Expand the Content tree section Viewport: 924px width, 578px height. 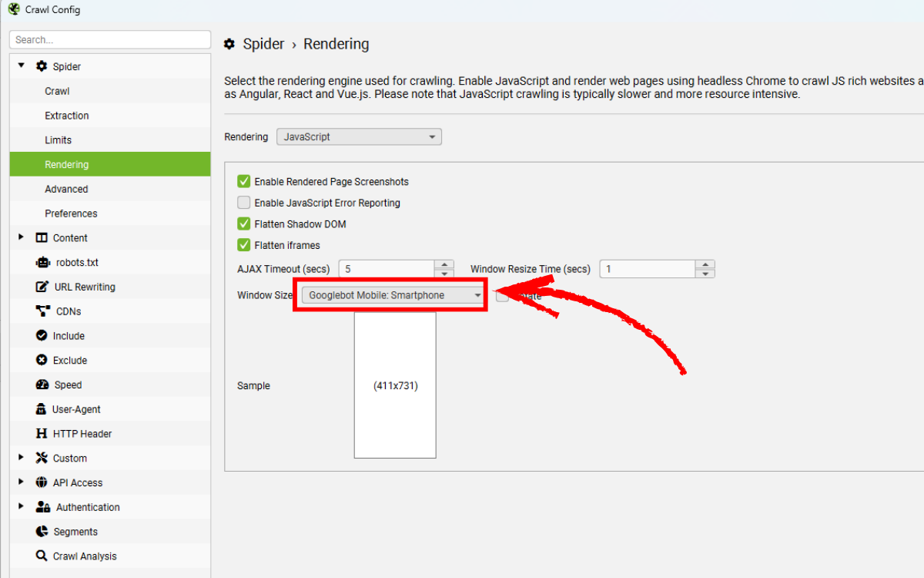pos(21,237)
